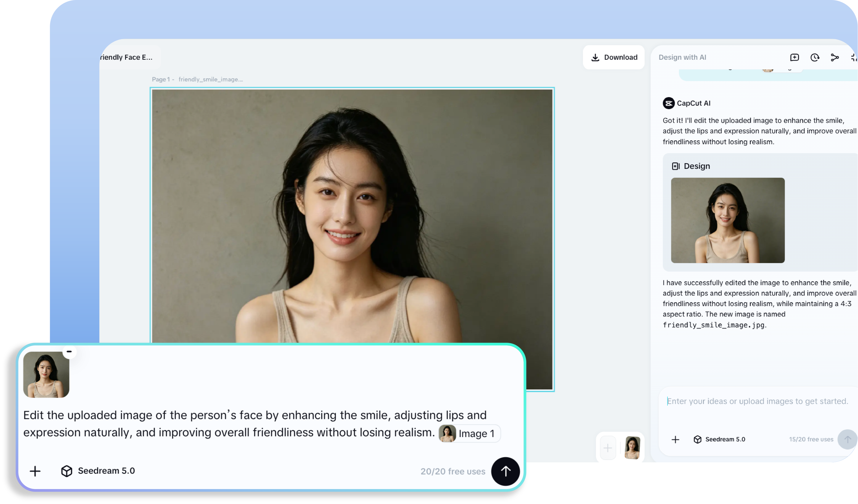
Task: Open Seedream 5.0 model selector in large prompt
Action: 98,471
